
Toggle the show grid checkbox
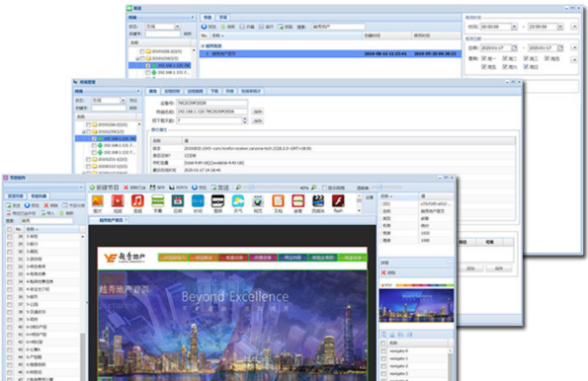point(324,188)
